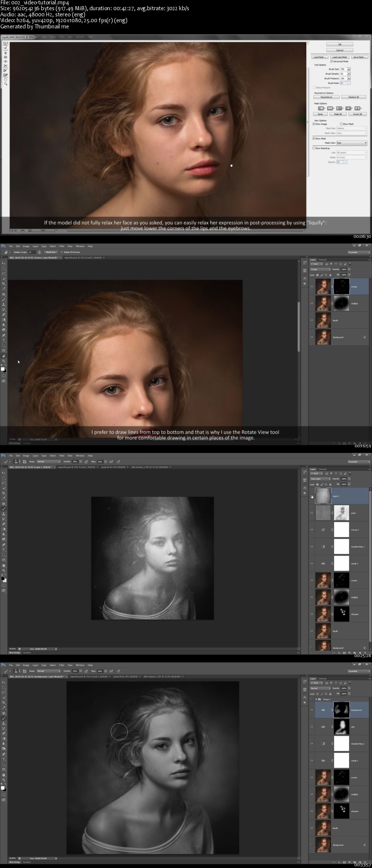Open Image menu in 00:25:28 frame
The image size is (372, 868).
[26, 456]
